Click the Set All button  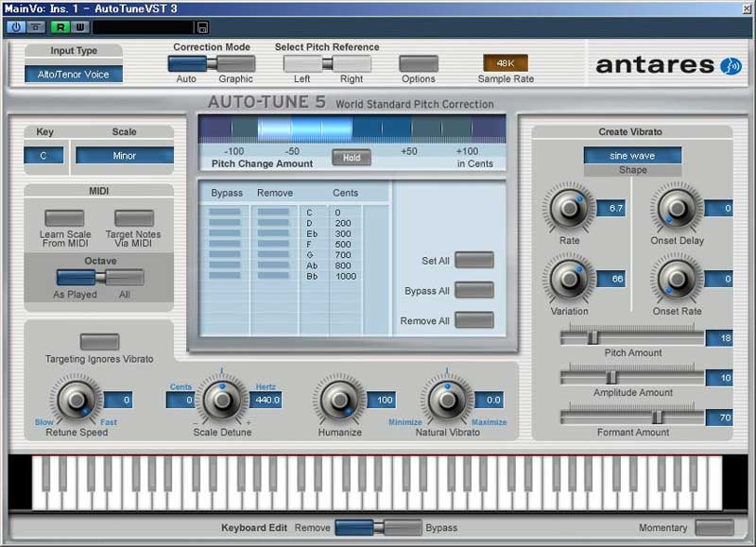tap(474, 260)
